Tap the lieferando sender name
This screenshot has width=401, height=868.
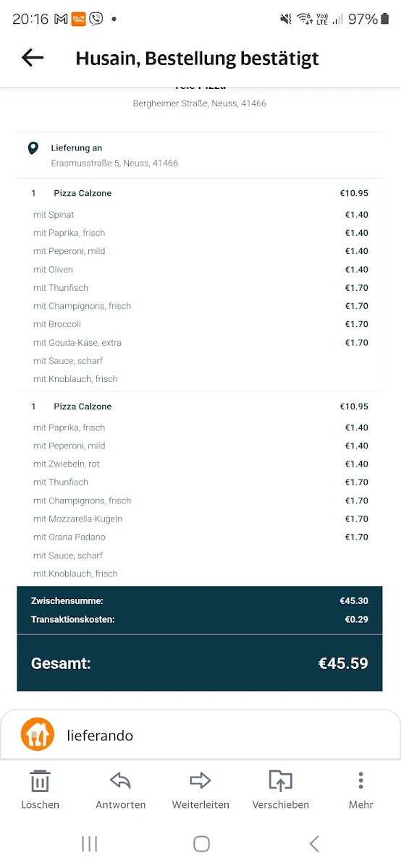coord(100,736)
